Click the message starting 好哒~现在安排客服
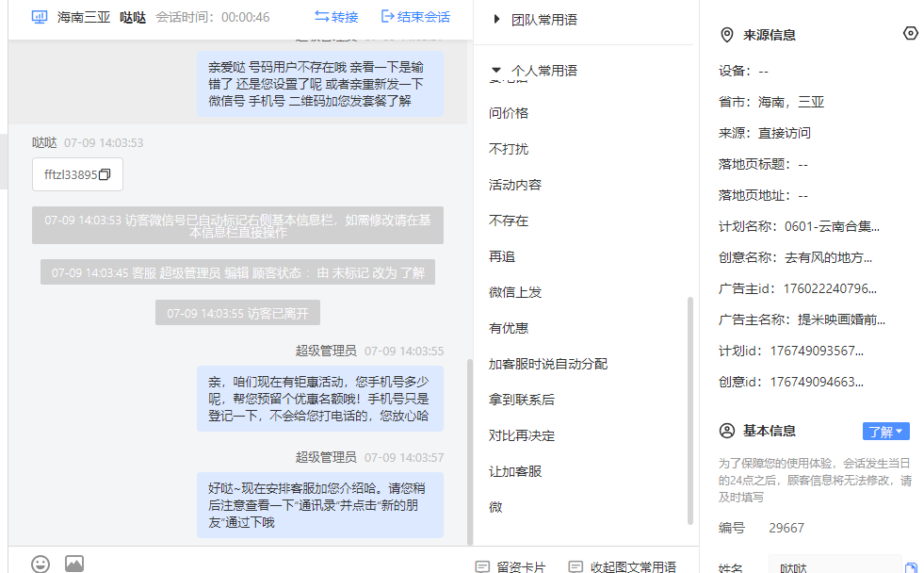The image size is (924, 573). click(320, 505)
